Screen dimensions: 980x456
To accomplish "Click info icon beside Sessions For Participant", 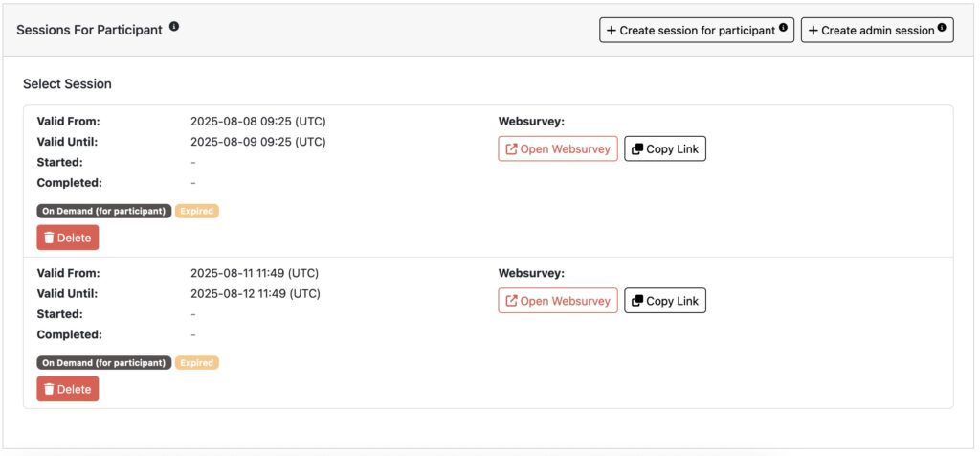I will point(174,27).
